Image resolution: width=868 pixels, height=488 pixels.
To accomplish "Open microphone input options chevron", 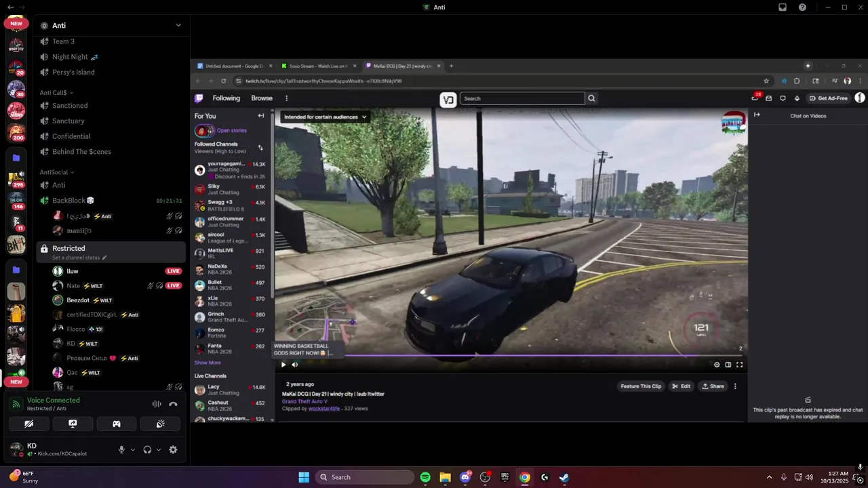I will [132, 449].
